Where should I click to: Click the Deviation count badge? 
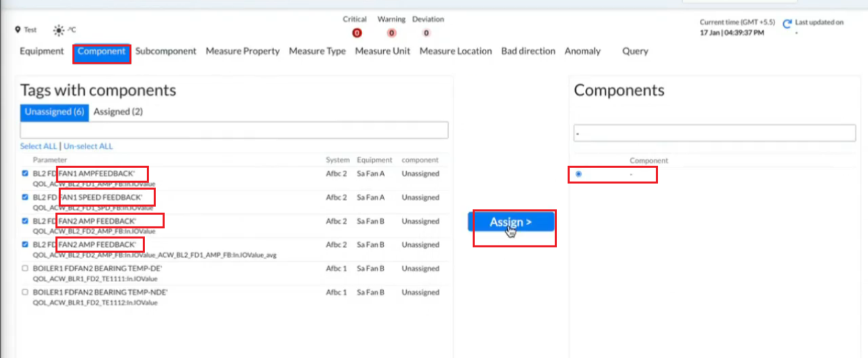(x=427, y=33)
